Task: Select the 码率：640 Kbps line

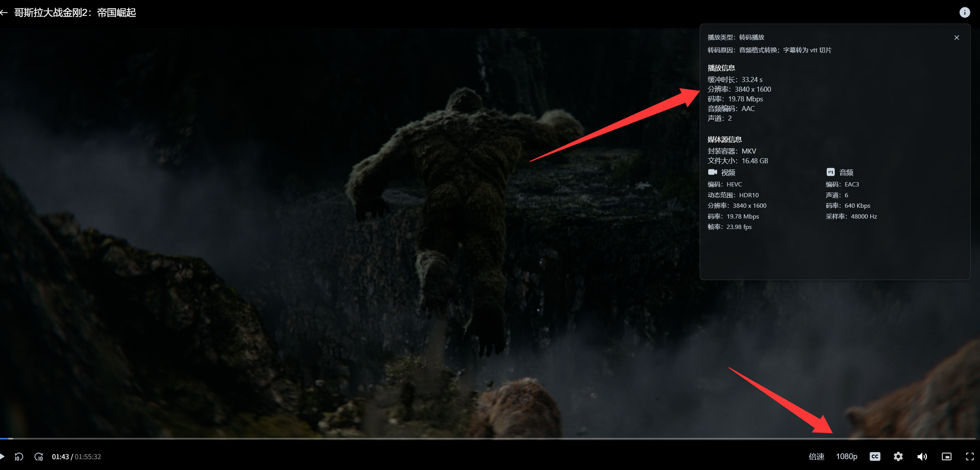Action: click(848, 205)
